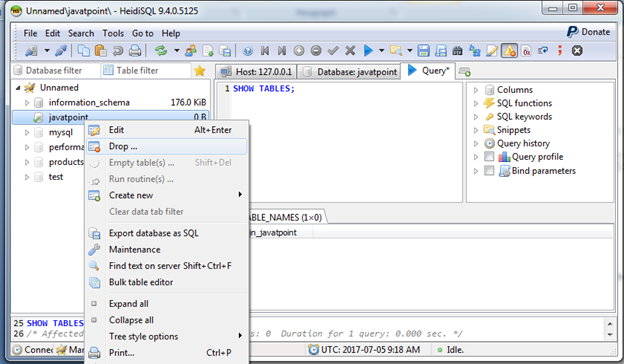The height and width of the screenshot is (364, 624).
Task: Click the Load SQL folder icon
Action: pos(396,51)
